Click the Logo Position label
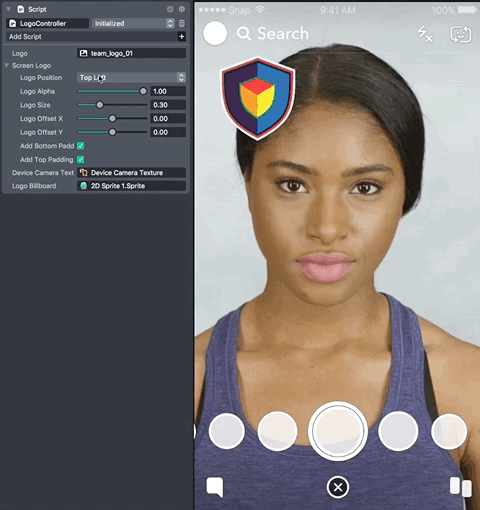480x510 pixels. pyautogui.click(x=41, y=78)
